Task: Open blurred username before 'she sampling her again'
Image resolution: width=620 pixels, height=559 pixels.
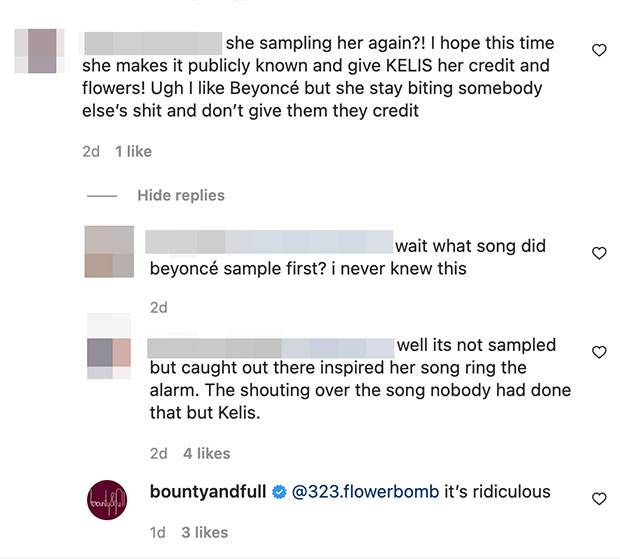Action: coord(152,44)
